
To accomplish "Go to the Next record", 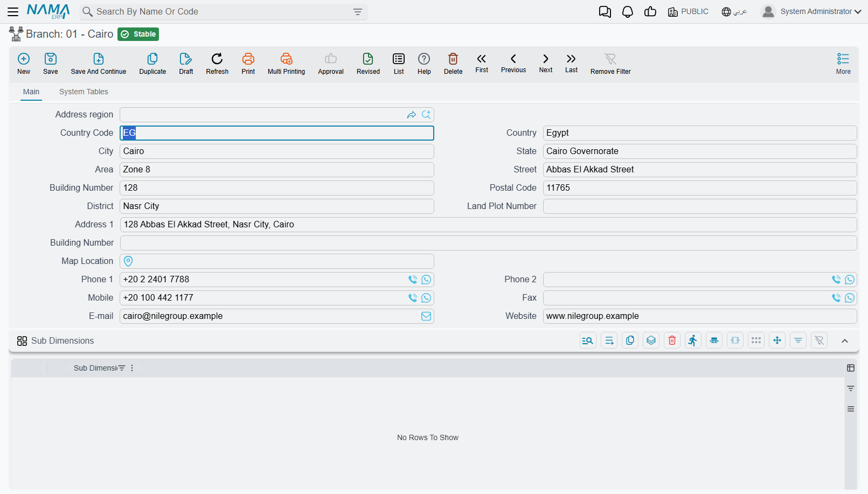I will tap(546, 62).
